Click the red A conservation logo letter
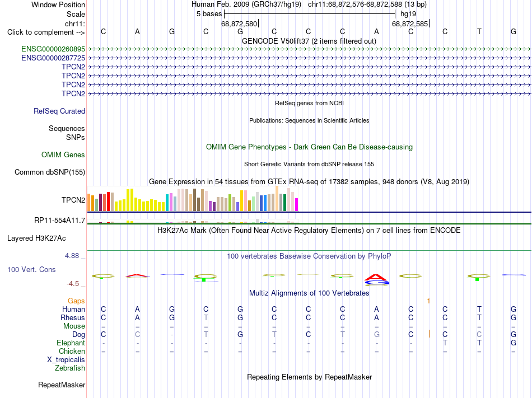Viewport: 532px width, 398px height. point(375,277)
